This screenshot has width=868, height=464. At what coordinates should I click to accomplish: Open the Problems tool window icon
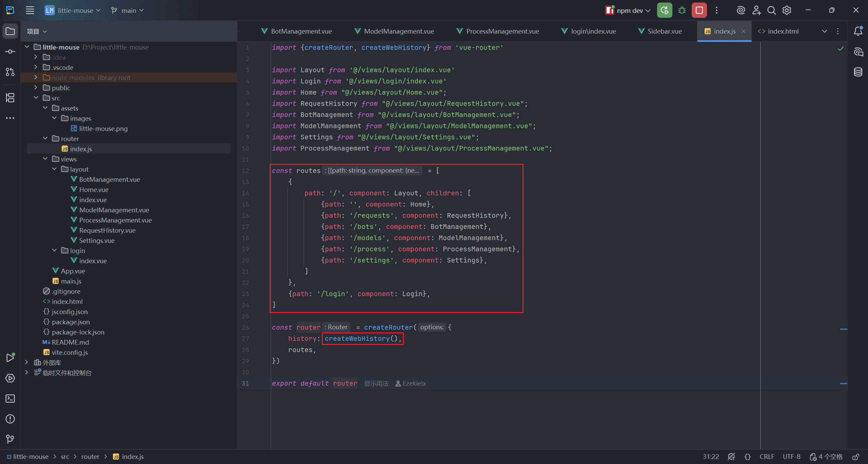10,419
